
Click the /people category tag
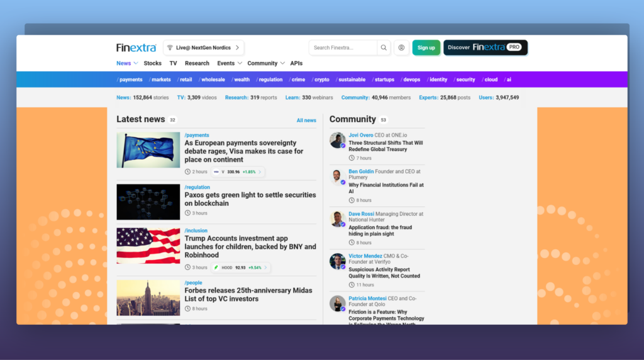[193, 283]
